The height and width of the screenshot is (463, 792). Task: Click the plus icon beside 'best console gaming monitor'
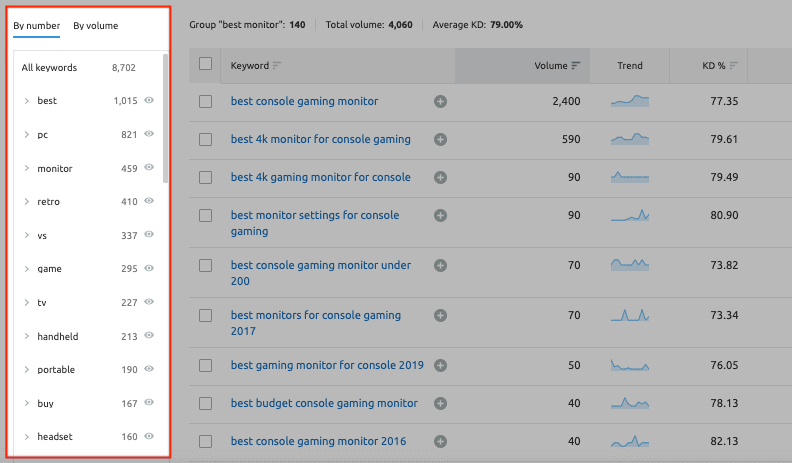tap(440, 101)
